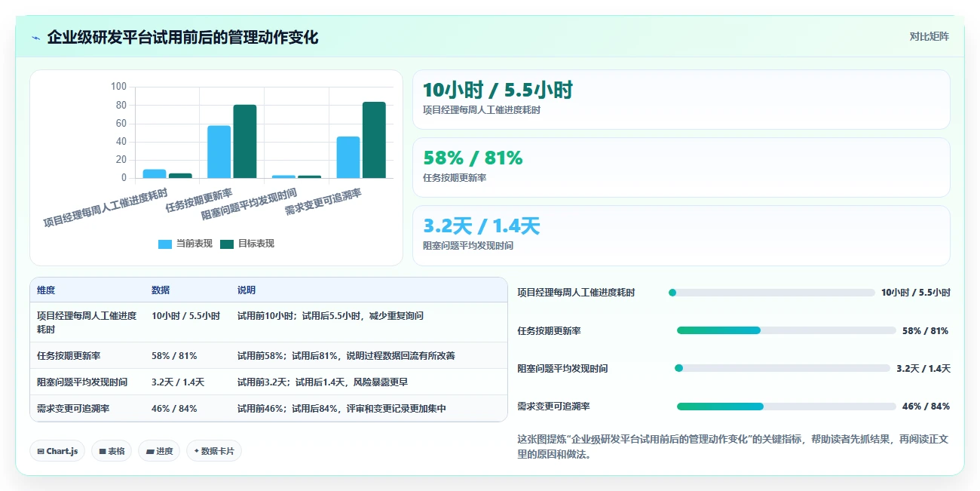Click the dark green 任务按期更新率 chart bar
The height and width of the screenshot is (491, 980).
pyautogui.click(x=245, y=142)
